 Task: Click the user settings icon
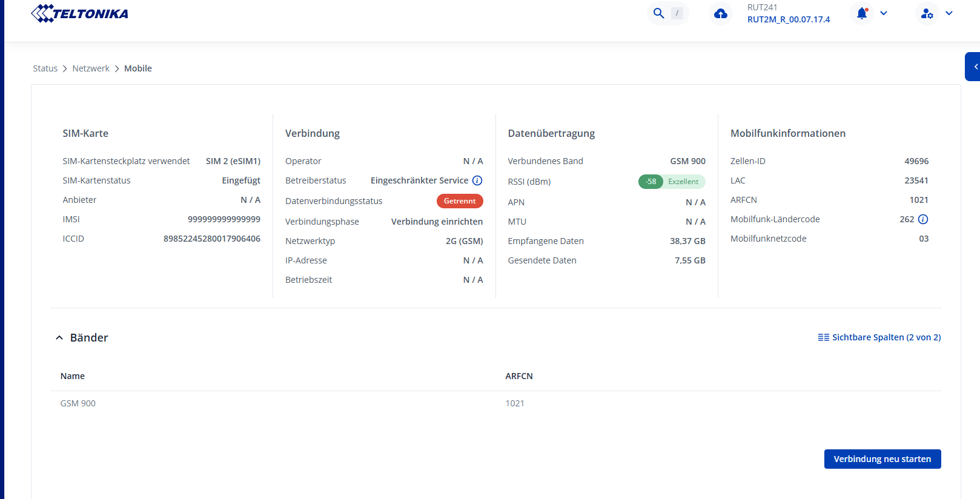click(x=927, y=13)
